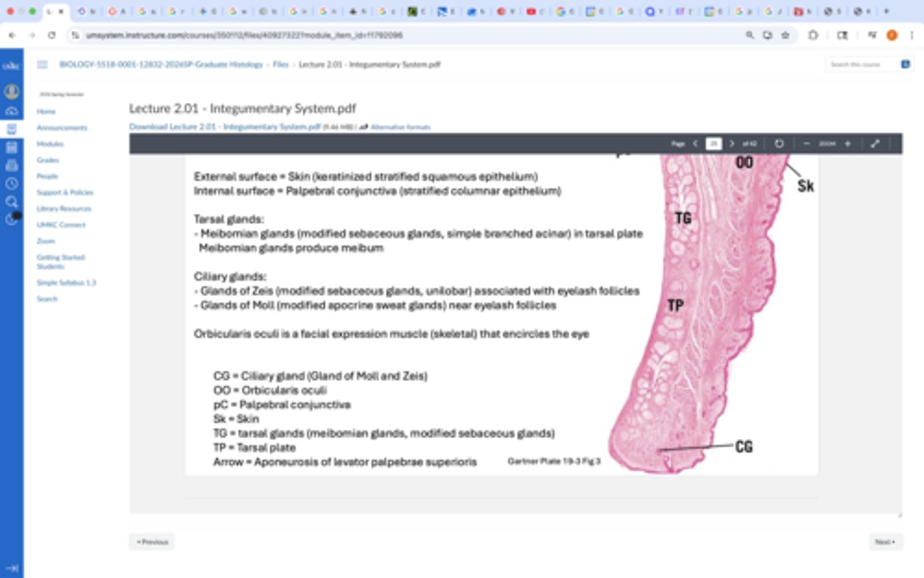This screenshot has height=578, width=924.
Task: Open Announcements in course menu
Action: (62, 128)
